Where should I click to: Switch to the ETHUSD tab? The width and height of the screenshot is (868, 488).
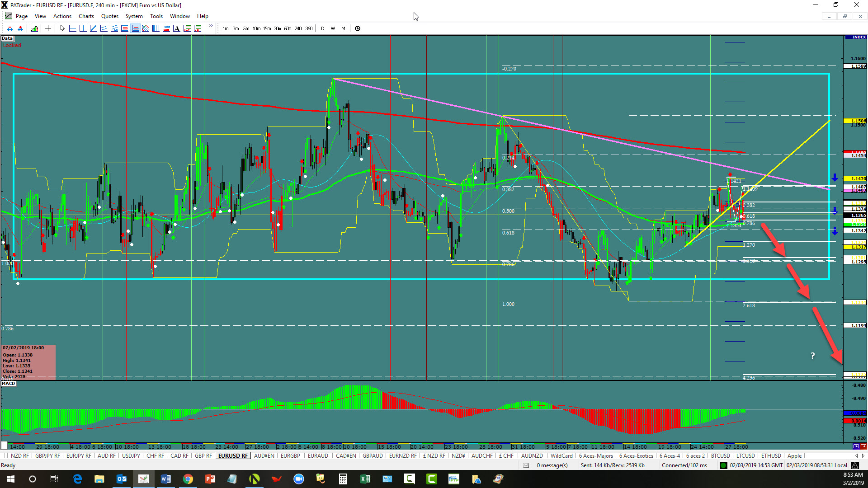point(771,456)
